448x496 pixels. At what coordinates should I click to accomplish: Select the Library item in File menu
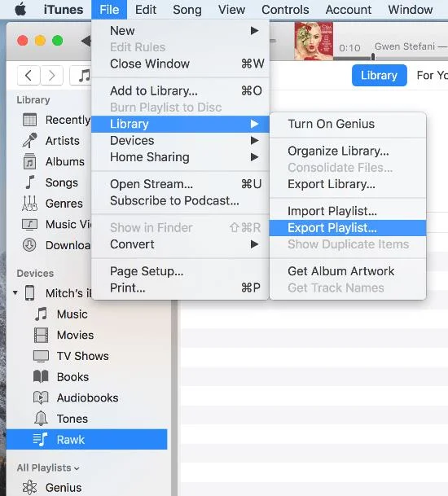(x=180, y=124)
